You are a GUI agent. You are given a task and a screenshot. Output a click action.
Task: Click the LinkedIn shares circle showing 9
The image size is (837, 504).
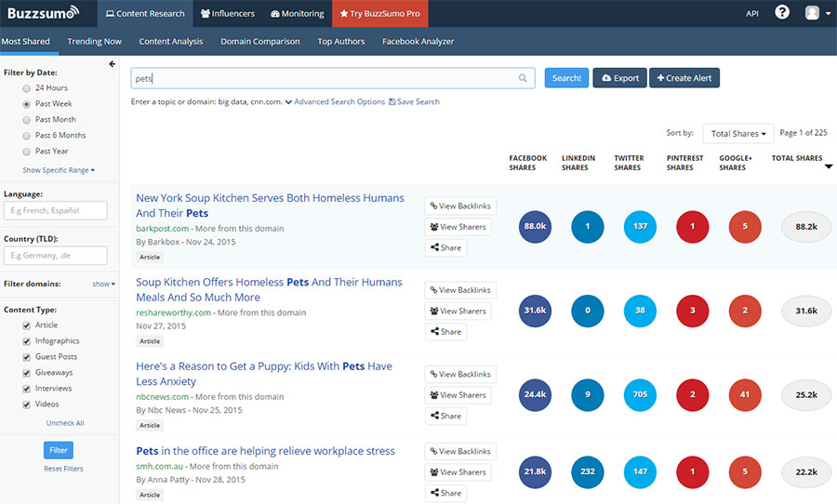point(587,394)
